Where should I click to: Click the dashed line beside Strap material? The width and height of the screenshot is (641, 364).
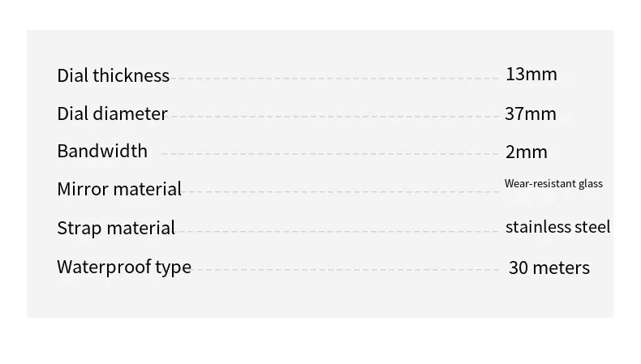[339, 231]
